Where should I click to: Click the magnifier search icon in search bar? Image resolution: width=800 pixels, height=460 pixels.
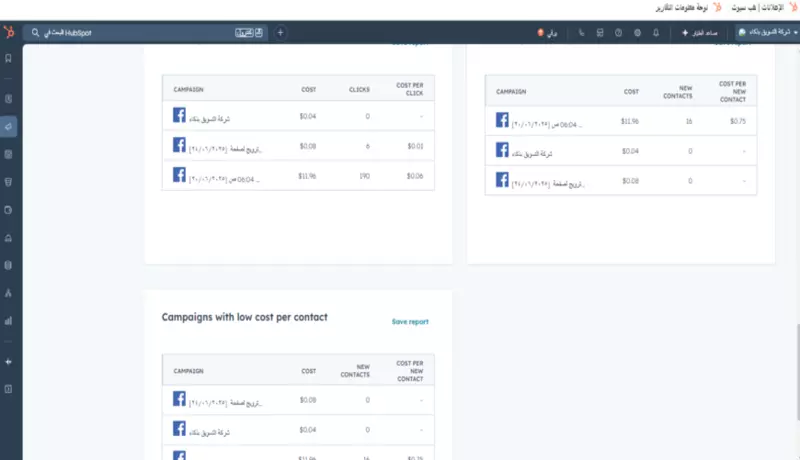(x=35, y=33)
